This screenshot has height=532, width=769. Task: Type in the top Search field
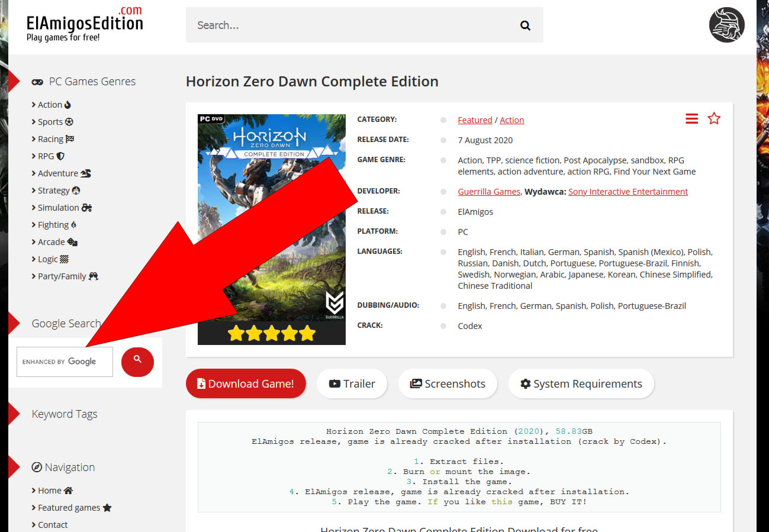(349, 25)
